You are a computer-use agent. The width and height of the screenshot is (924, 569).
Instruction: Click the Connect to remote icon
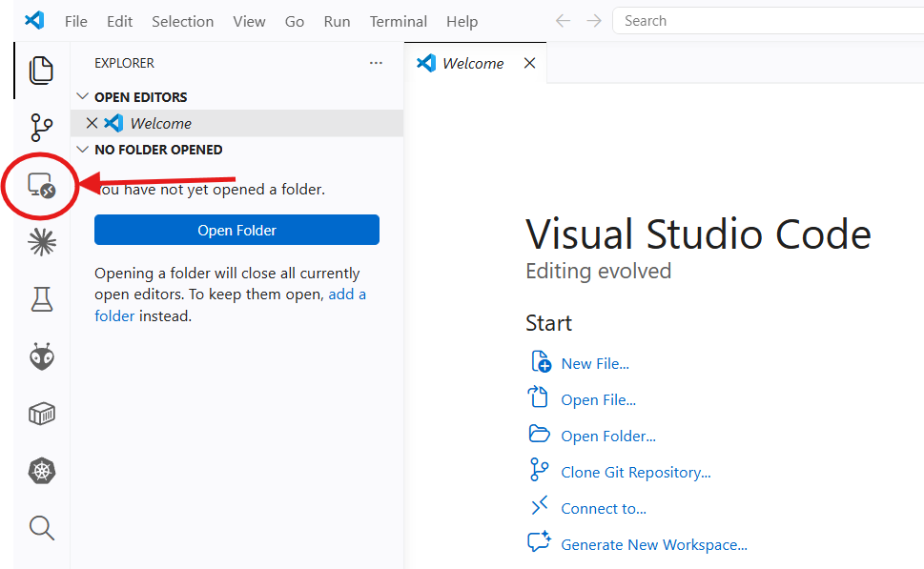click(539, 505)
